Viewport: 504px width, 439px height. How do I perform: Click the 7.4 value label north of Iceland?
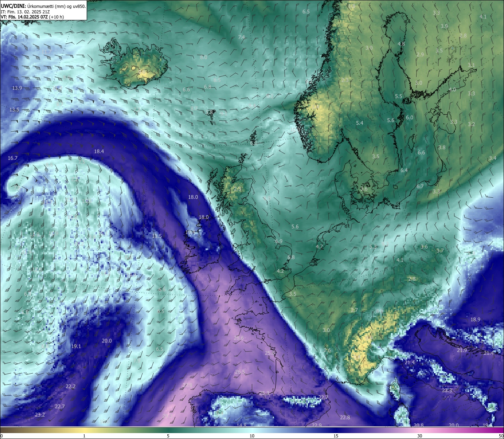tap(241, 37)
